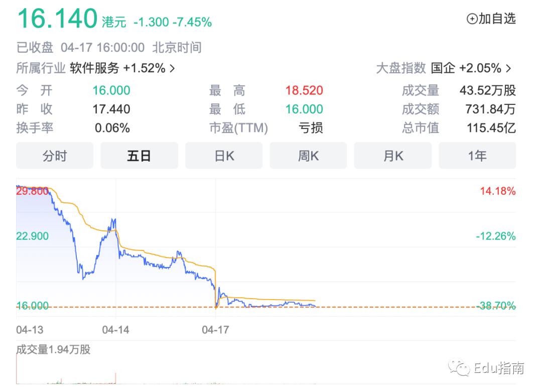Click the 04-17 date marker on chart

click(215, 330)
